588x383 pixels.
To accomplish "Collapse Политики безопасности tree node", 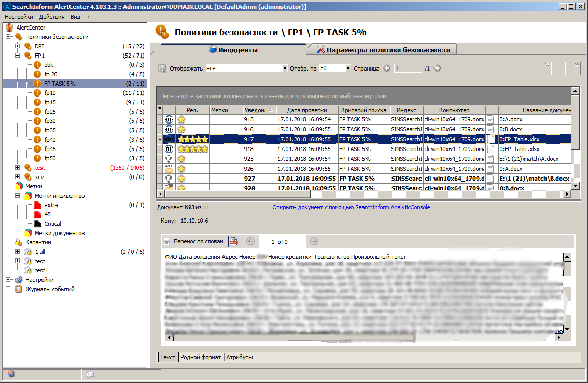I will pyautogui.click(x=8, y=37).
